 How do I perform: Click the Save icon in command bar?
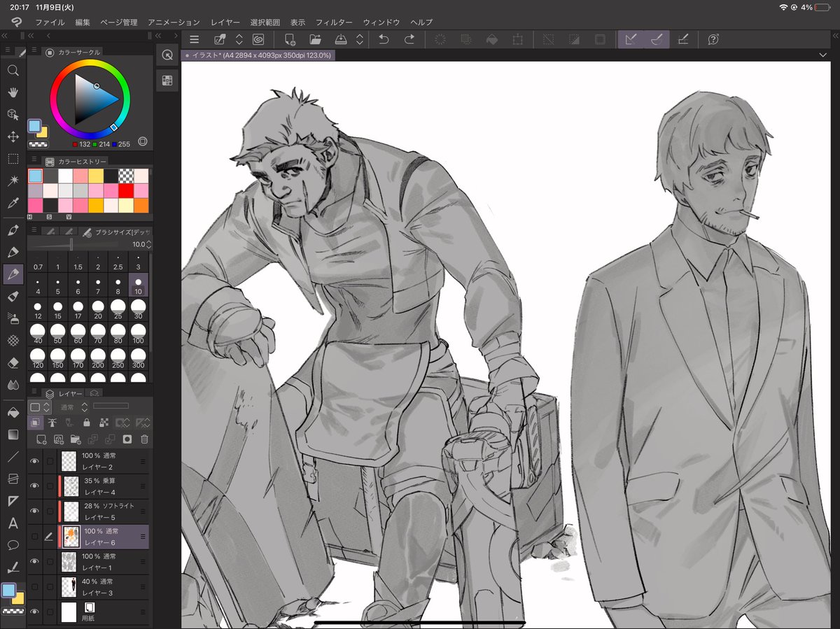pyautogui.click(x=342, y=40)
